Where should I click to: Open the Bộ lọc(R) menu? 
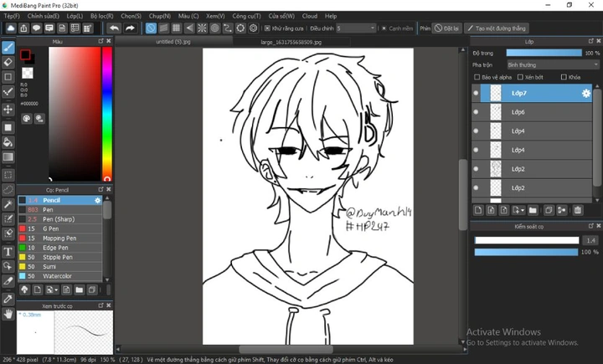102,16
